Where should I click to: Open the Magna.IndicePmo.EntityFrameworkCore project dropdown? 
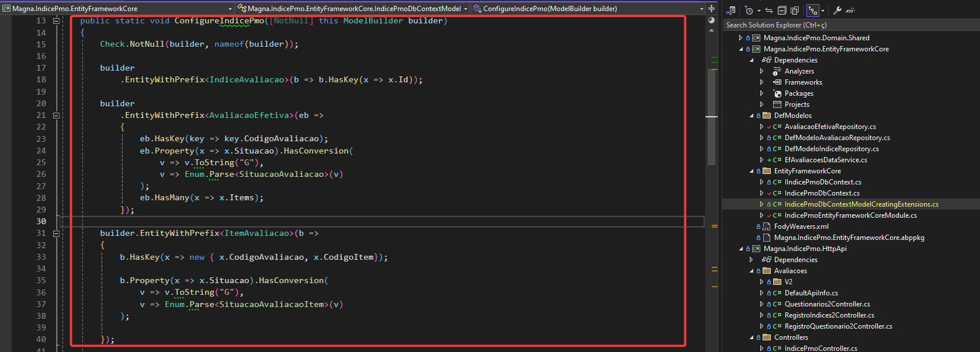(x=230, y=9)
